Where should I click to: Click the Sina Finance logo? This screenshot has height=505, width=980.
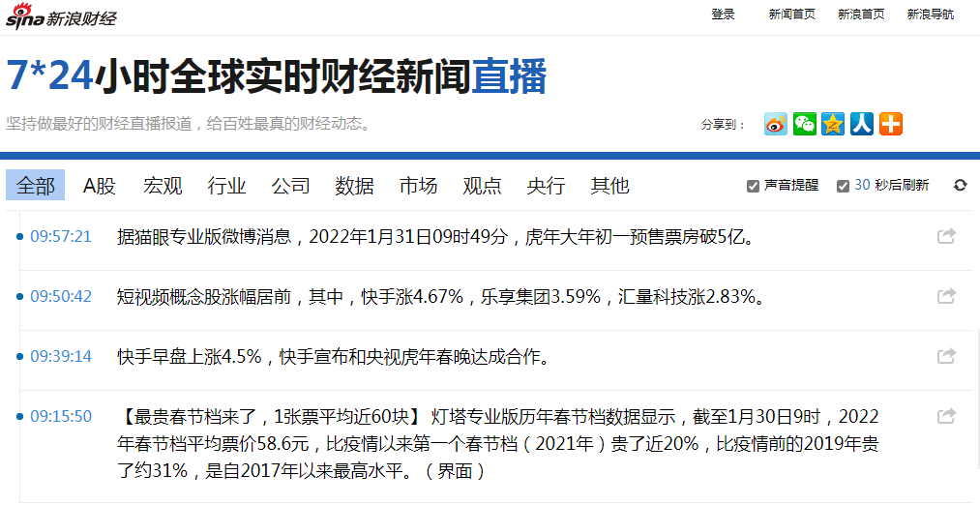(x=61, y=15)
